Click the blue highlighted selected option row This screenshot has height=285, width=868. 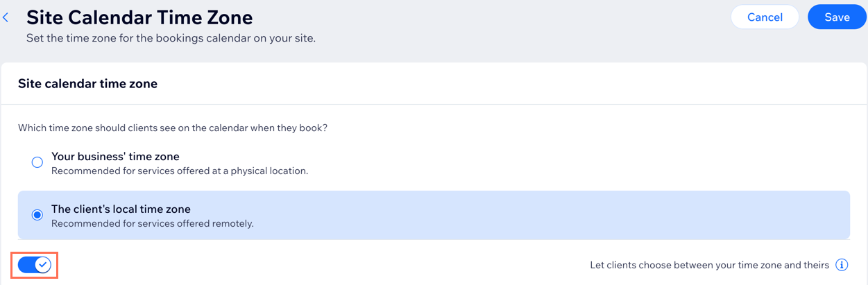click(x=434, y=215)
